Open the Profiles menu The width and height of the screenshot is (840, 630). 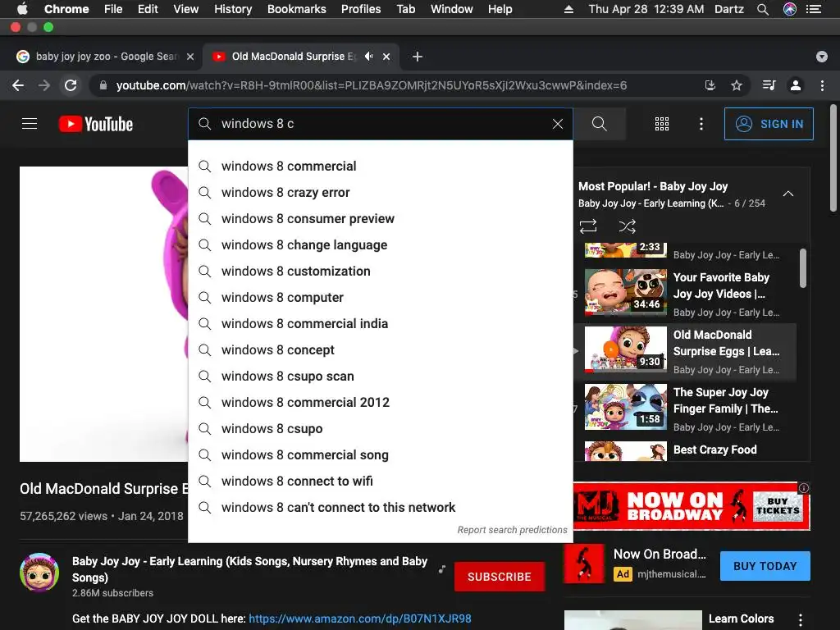coord(361,9)
